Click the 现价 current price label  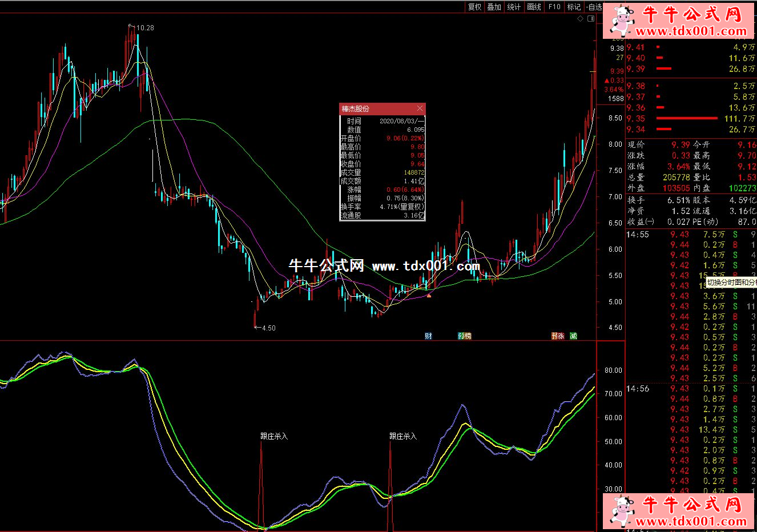[x=636, y=145]
